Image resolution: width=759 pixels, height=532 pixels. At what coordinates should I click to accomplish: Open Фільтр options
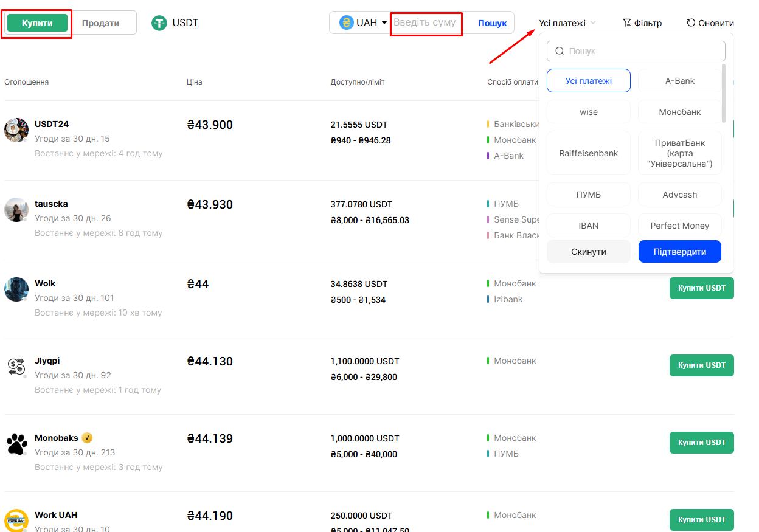click(642, 23)
